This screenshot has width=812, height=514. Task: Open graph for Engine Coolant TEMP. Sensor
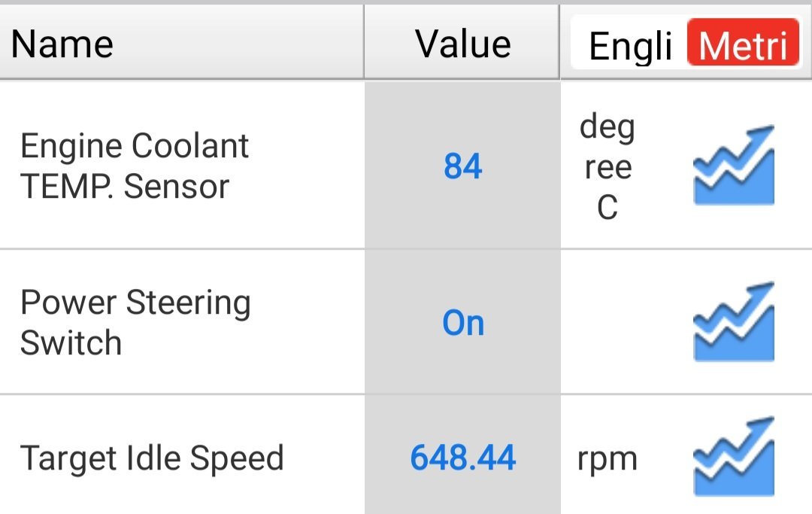[734, 166]
